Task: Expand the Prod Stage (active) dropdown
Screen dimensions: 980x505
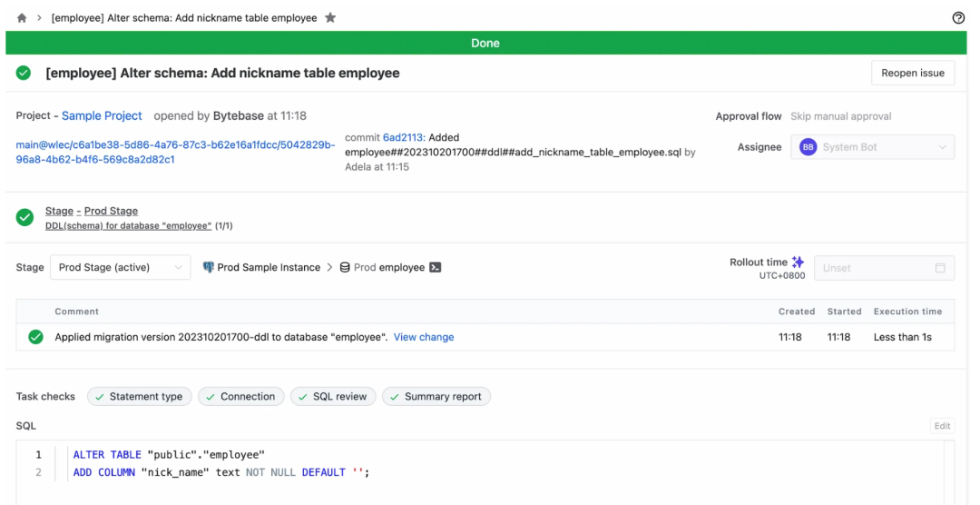Action: pyautogui.click(x=121, y=267)
